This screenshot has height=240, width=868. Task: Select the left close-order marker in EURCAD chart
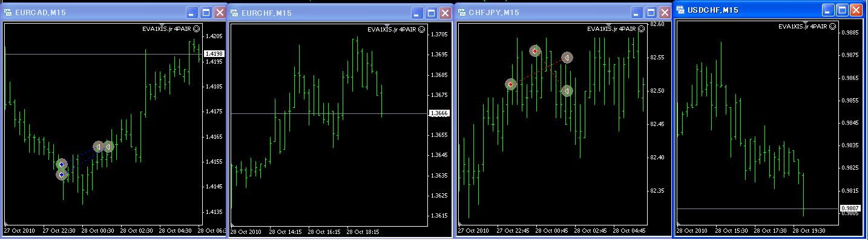(x=99, y=147)
